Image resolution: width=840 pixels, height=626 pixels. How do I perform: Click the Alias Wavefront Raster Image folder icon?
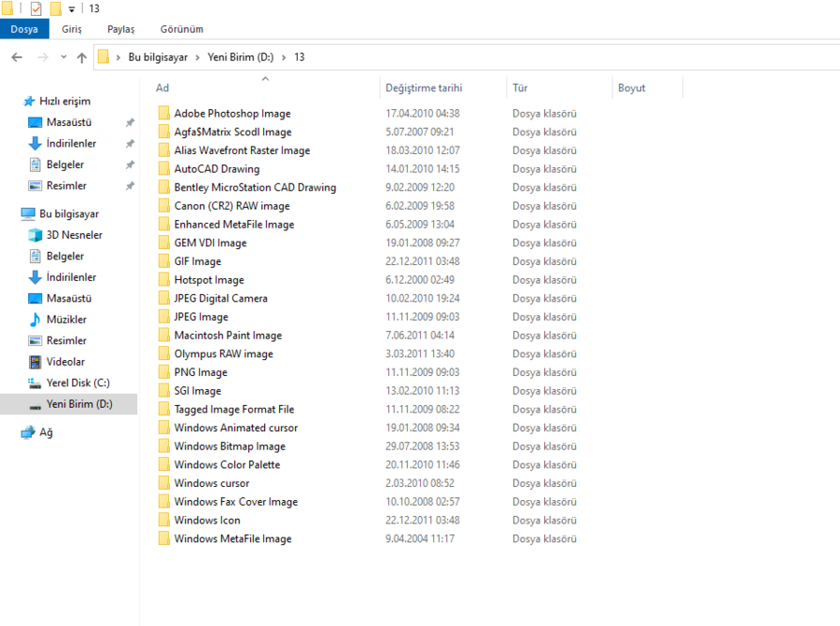click(164, 150)
